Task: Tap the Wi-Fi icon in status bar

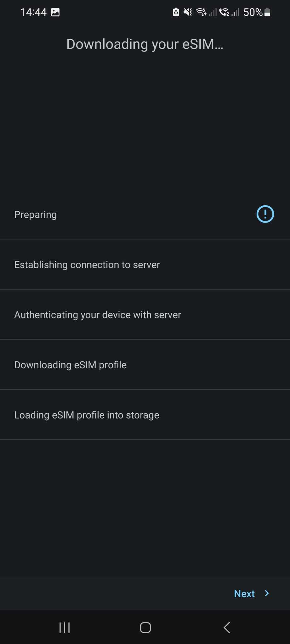Action: 201,12
